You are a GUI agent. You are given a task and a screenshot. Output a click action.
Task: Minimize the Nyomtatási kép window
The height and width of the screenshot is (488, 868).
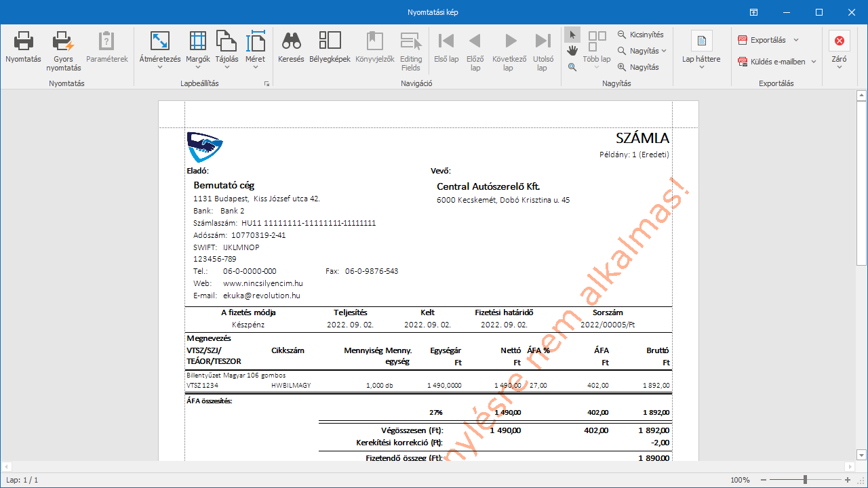pos(786,12)
